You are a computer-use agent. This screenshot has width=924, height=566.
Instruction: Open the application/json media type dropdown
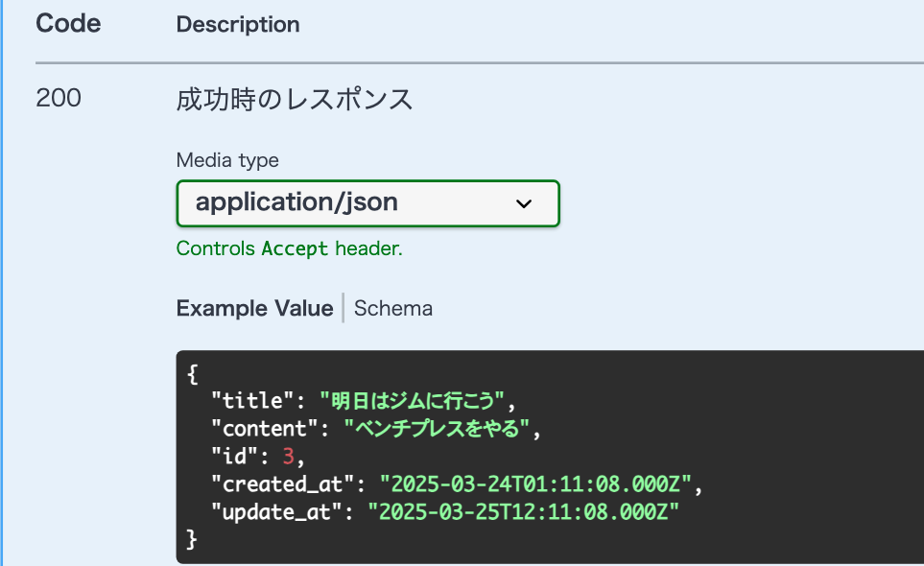(367, 203)
